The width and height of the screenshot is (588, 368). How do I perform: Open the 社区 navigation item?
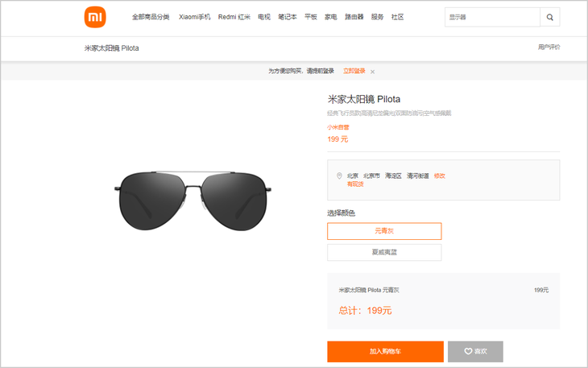pos(397,17)
